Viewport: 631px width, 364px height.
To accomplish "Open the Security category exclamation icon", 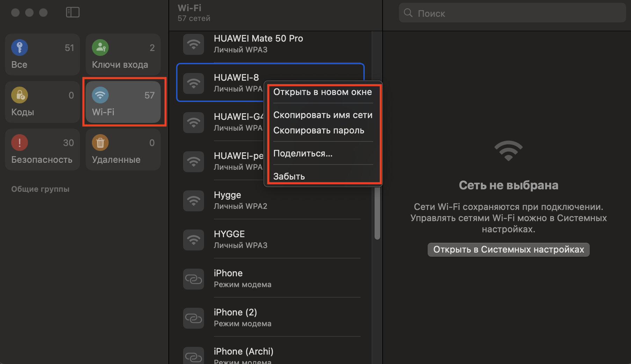I will pyautogui.click(x=20, y=143).
